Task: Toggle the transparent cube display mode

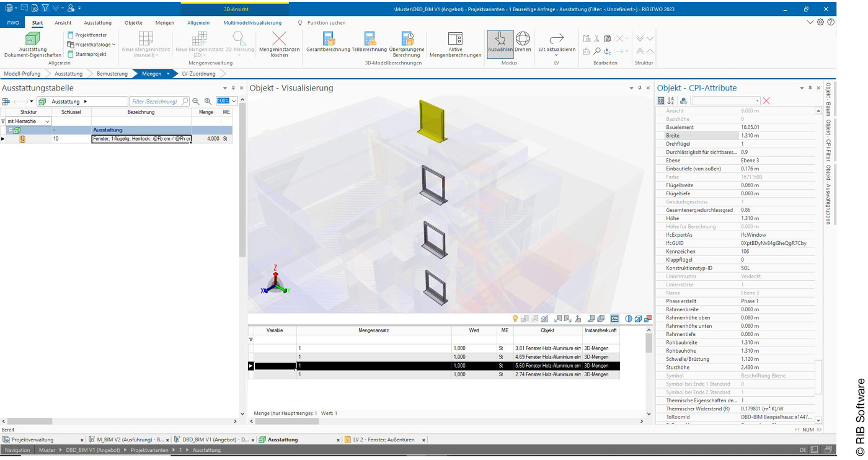Action: pyautogui.click(x=637, y=319)
